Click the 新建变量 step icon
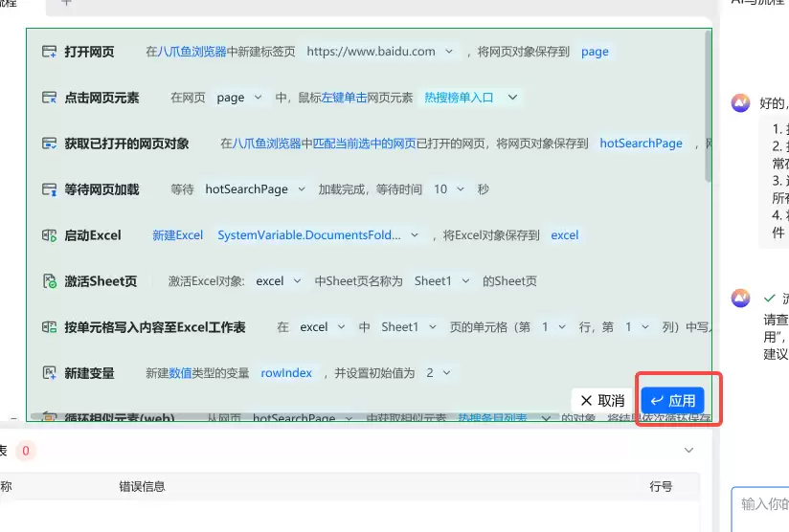789x532 pixels. point(49,373)
